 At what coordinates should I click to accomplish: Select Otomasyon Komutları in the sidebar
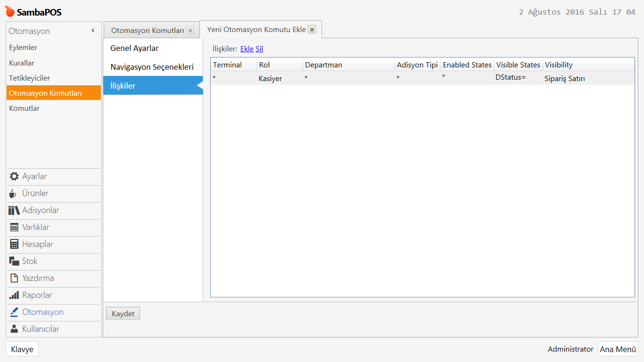[54, 93]
